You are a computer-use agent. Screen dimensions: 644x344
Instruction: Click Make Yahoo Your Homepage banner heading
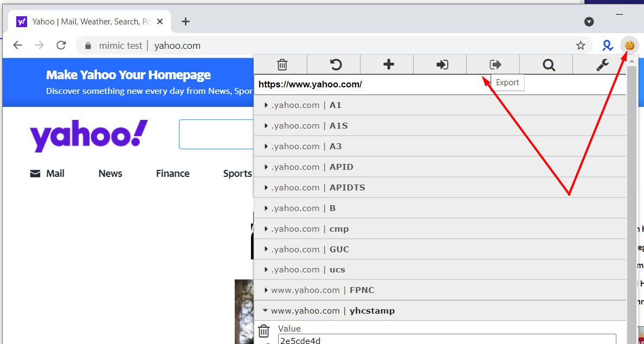point(128,75)
